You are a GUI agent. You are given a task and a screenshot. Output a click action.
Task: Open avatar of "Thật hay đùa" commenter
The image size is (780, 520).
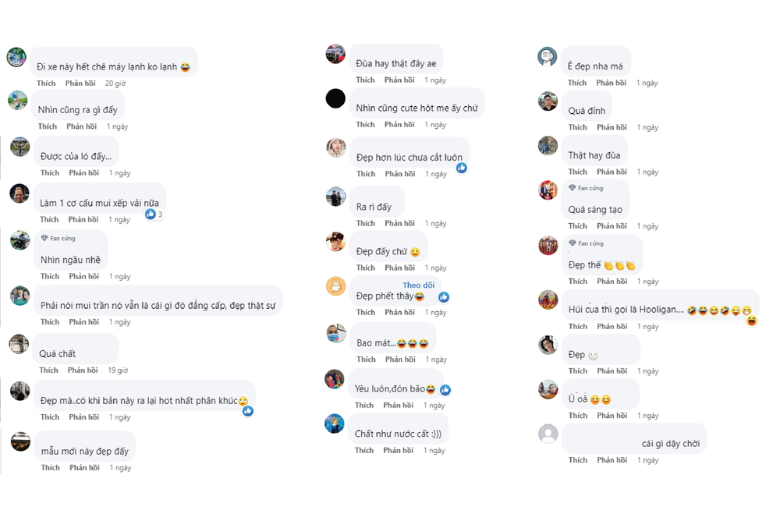tap(548, 146)
